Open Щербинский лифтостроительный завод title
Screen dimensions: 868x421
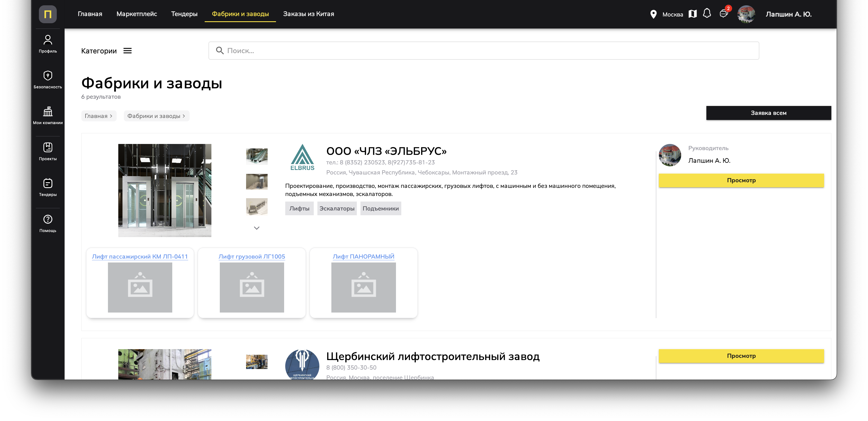(433, 356)
